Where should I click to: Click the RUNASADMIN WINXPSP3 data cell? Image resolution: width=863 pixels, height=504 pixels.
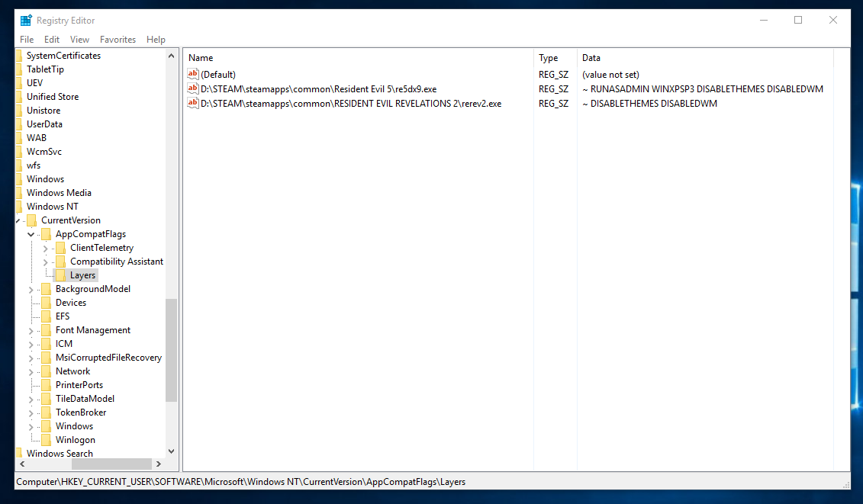(x=703, y=89)
